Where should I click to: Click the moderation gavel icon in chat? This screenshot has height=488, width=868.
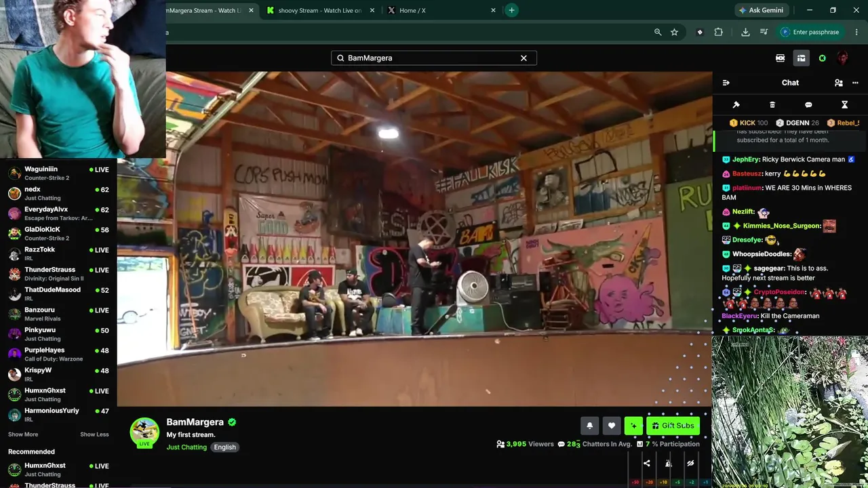pyautogui.click(x=736, y=105)
